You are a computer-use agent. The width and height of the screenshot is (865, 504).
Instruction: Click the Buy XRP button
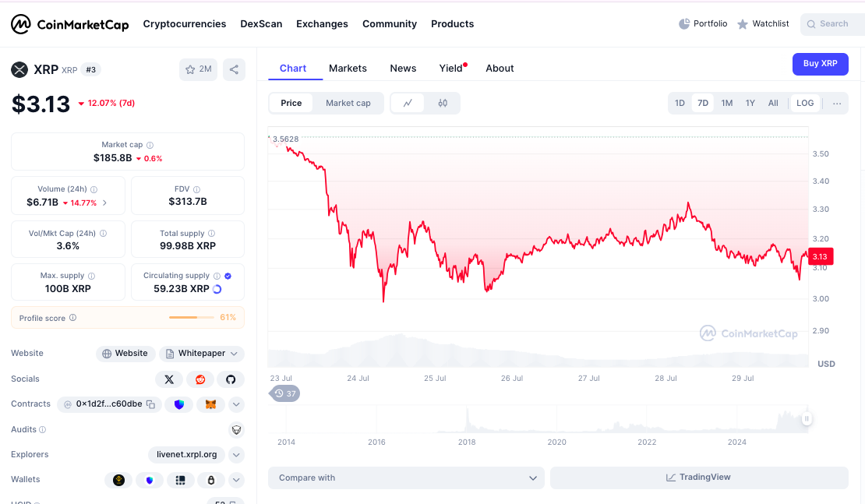[820, 64]
